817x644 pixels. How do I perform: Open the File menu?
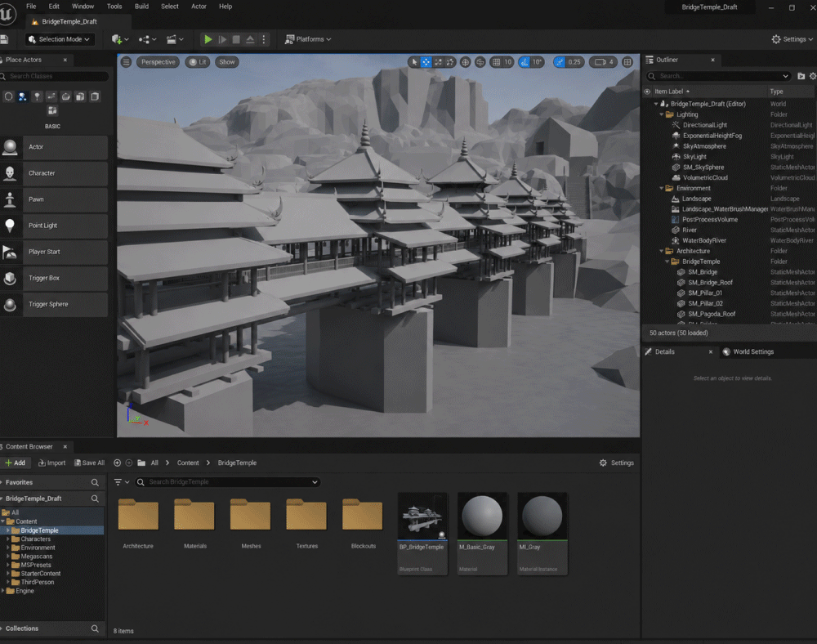(31, 7)
